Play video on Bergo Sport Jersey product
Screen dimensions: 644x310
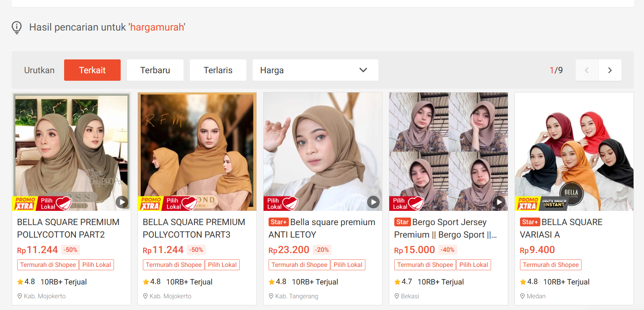(x=499, y=202)
